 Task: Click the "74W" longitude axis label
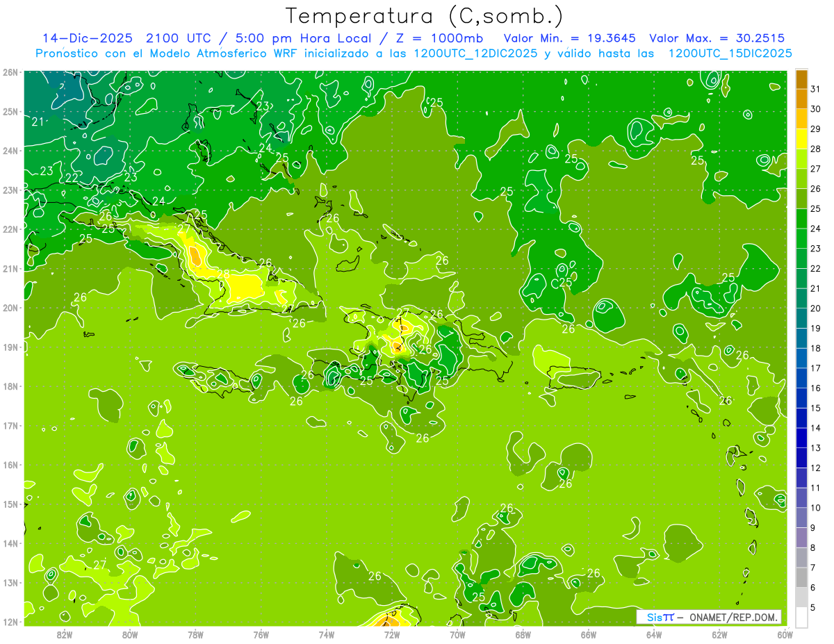tap(326, 634)
